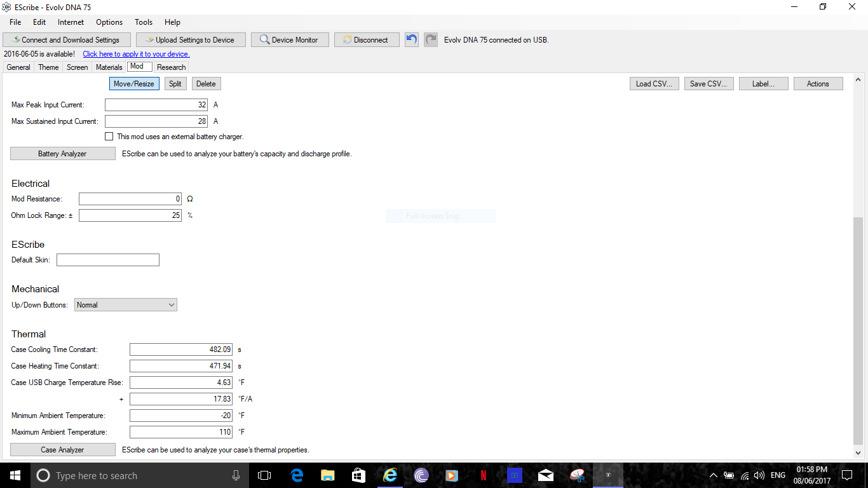Select the Move/Resize button
Screen dimensions: 868x488
[133, 84]
